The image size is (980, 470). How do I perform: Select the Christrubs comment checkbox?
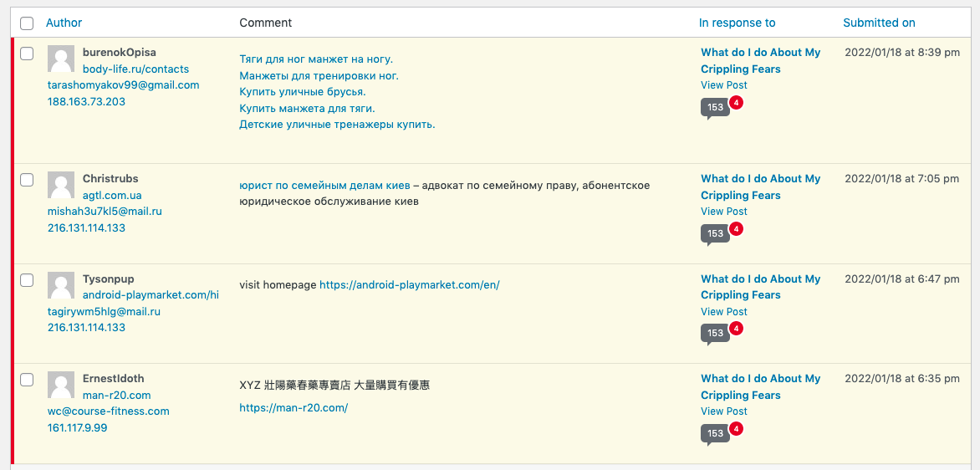27,180
